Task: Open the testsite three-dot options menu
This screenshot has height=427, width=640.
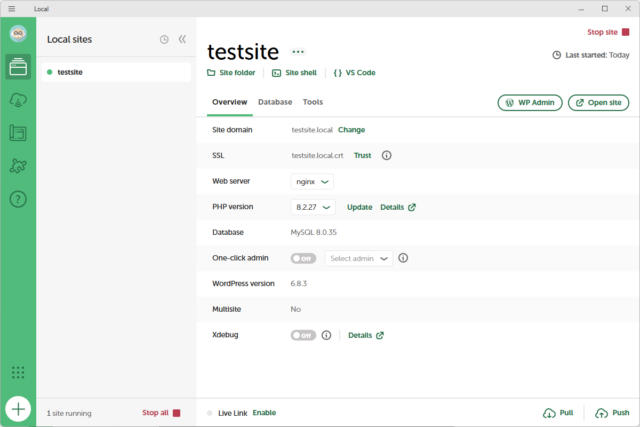Action: pos(298,51)
